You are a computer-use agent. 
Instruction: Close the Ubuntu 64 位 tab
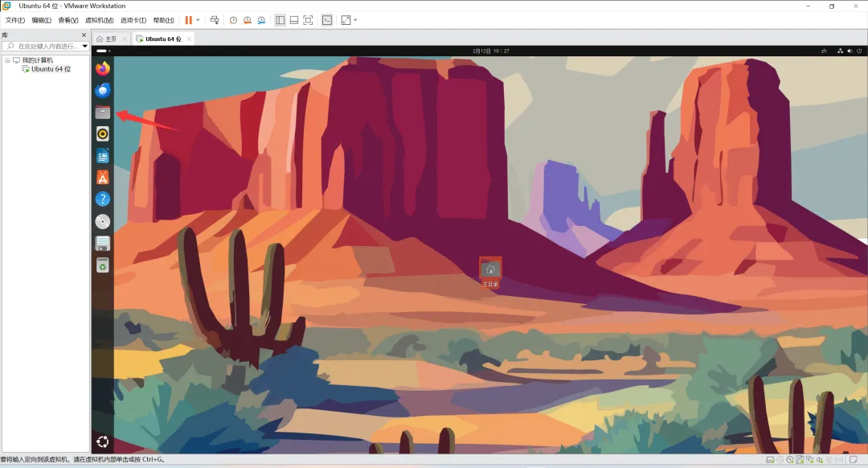189,39
